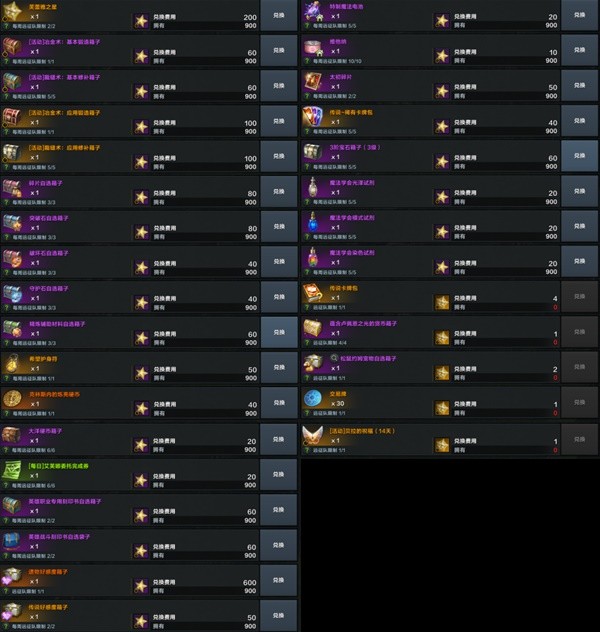
Task: Click the winged blessing (14天) item icon
Action: (x=313, y=436)
